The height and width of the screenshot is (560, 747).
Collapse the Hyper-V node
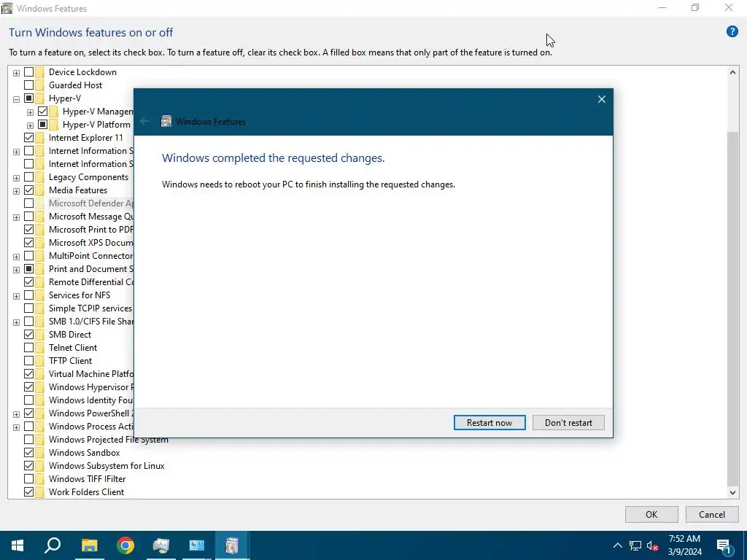[x=16, y=99]
